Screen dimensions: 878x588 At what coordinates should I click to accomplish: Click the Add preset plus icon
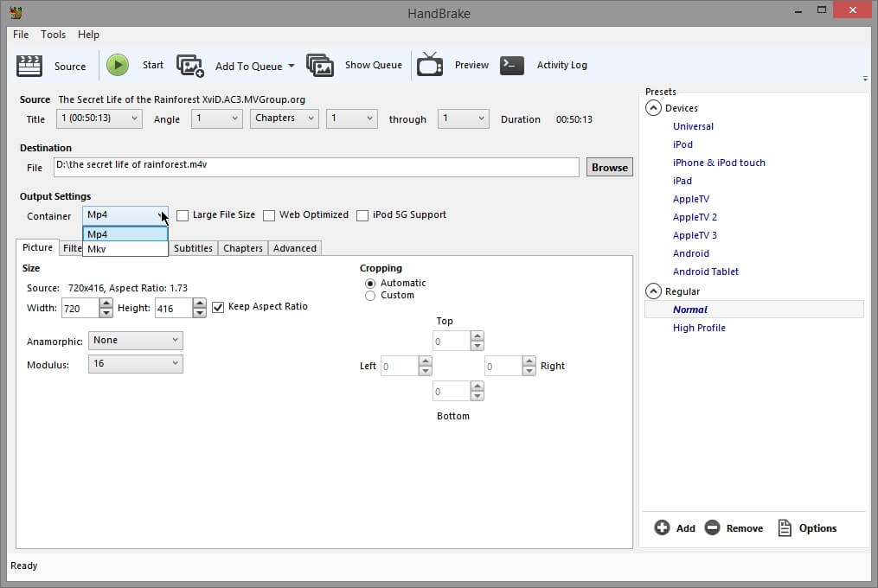[x=662, y=527]
